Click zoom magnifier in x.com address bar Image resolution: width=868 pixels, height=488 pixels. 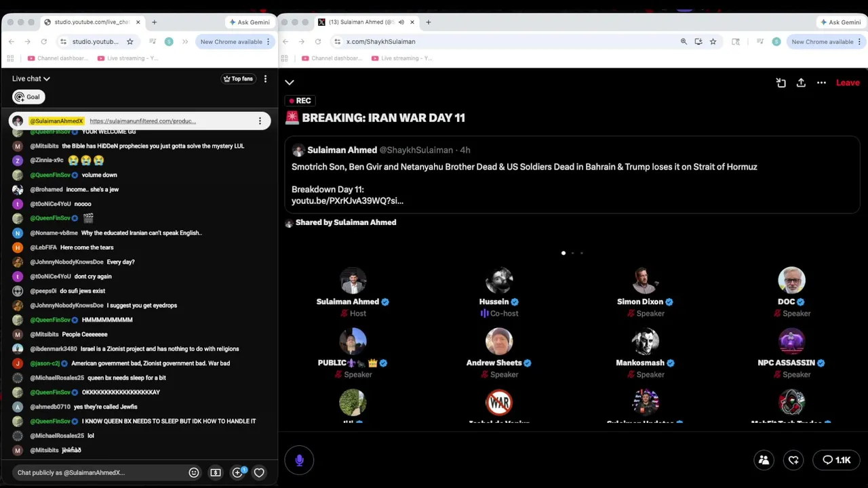point(684,41)
